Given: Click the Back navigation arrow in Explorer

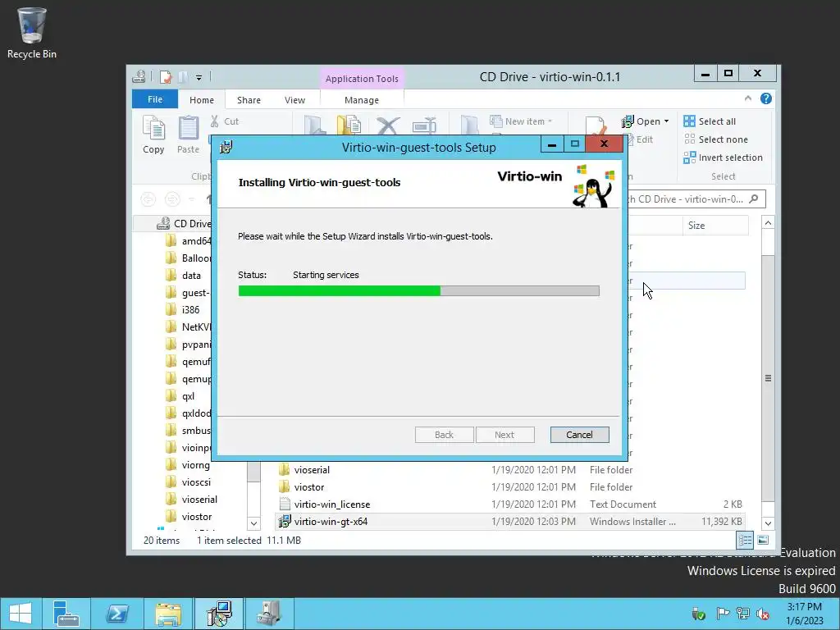Looking at the screenshot, I should tap(148, 199).
